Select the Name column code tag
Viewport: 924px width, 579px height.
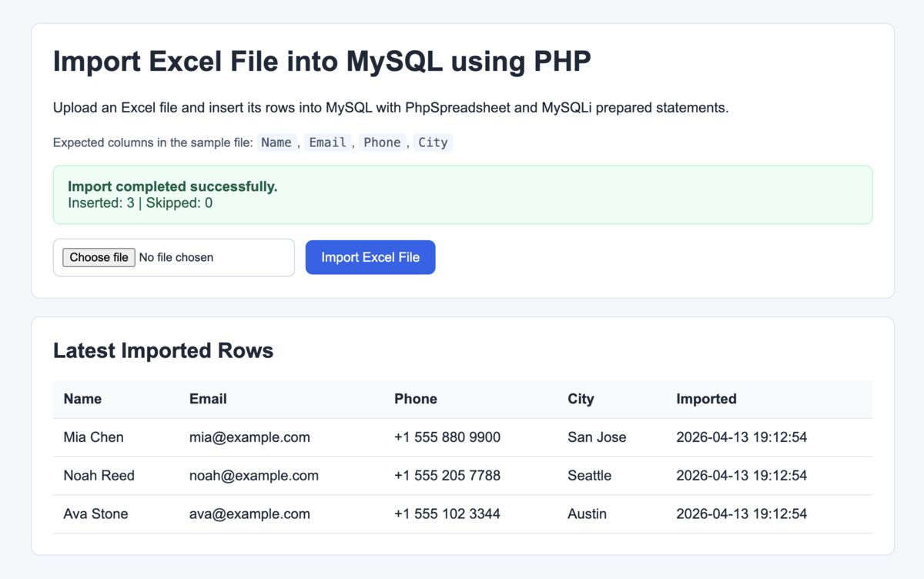pyautogui.click(x=276, y=142)
